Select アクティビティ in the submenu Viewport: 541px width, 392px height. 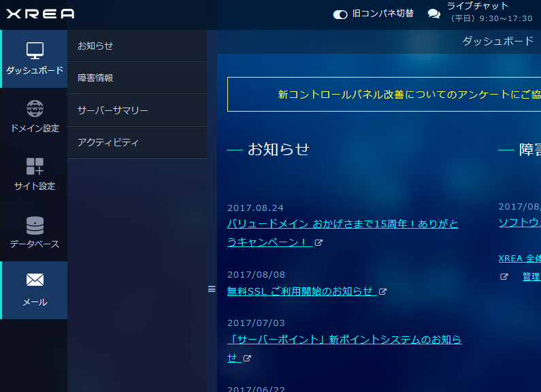[137, 142]
